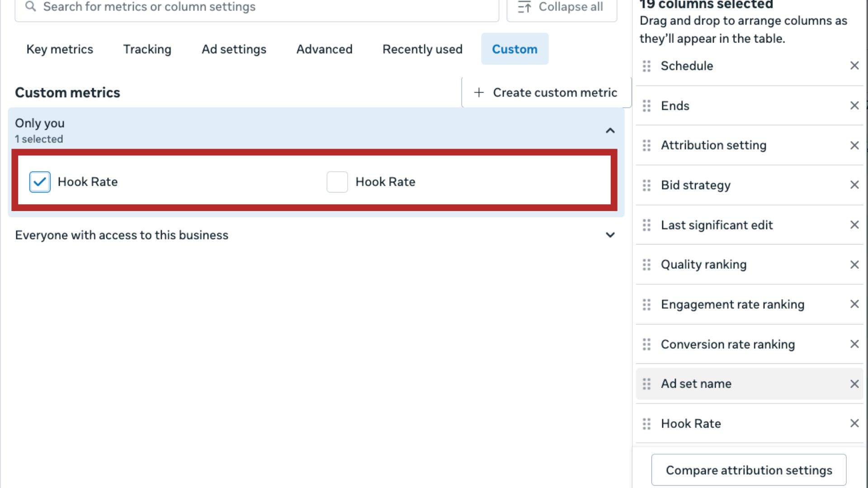Open the Recently used tab
The height and width of the screenshot is (488, 868).
422,49
